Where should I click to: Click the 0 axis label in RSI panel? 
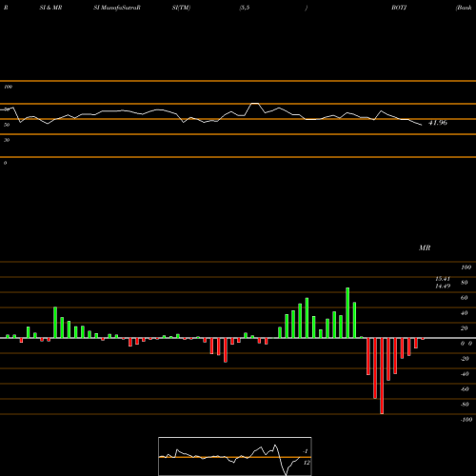[5, 163]
